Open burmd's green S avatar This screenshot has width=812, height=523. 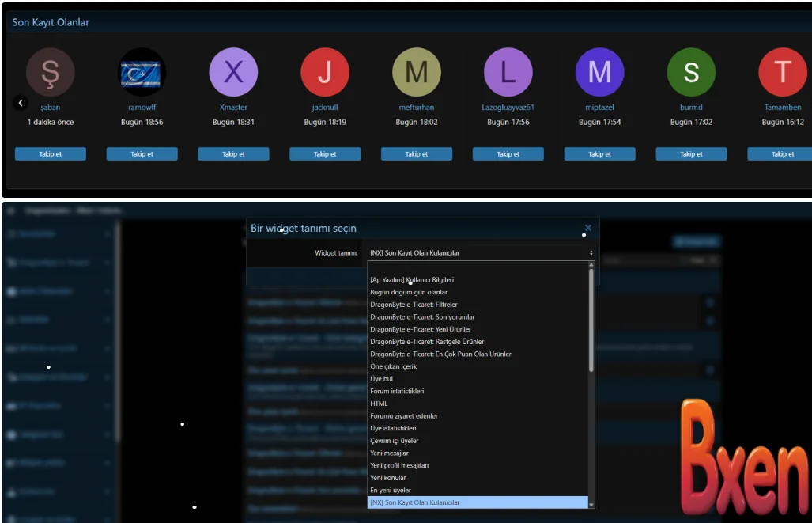[691, 72]
